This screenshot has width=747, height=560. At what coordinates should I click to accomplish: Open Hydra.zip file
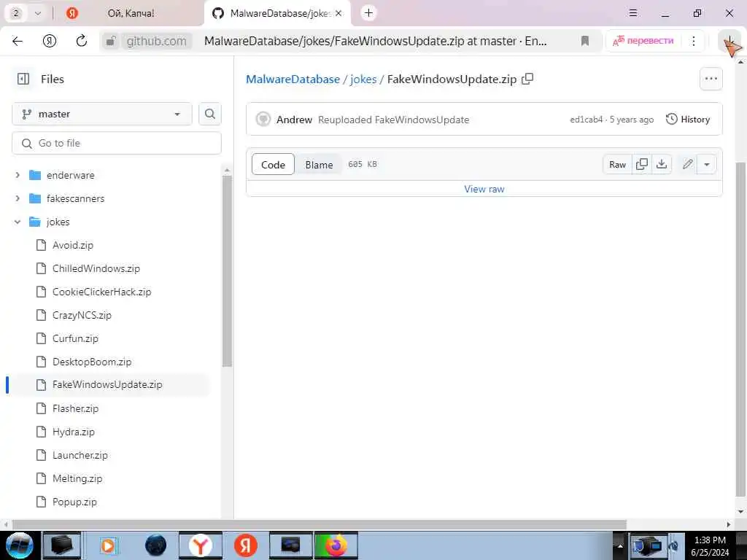(x=74, y=432)
